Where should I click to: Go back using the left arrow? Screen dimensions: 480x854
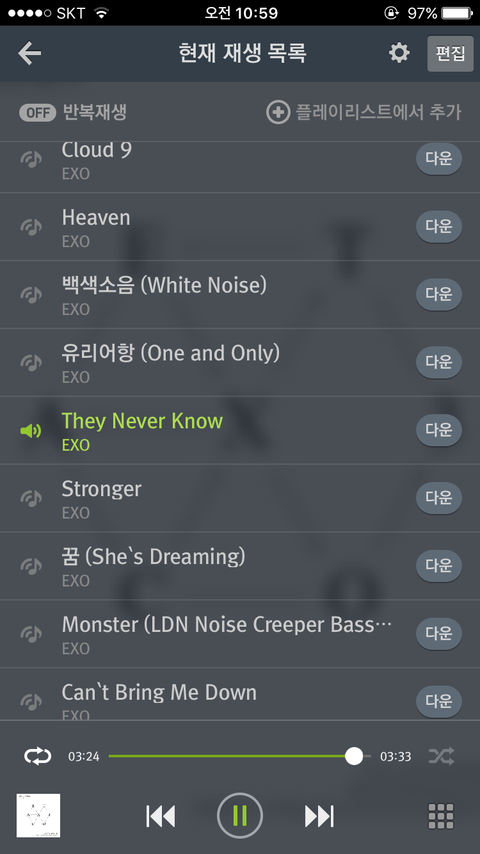pos(29,53)
